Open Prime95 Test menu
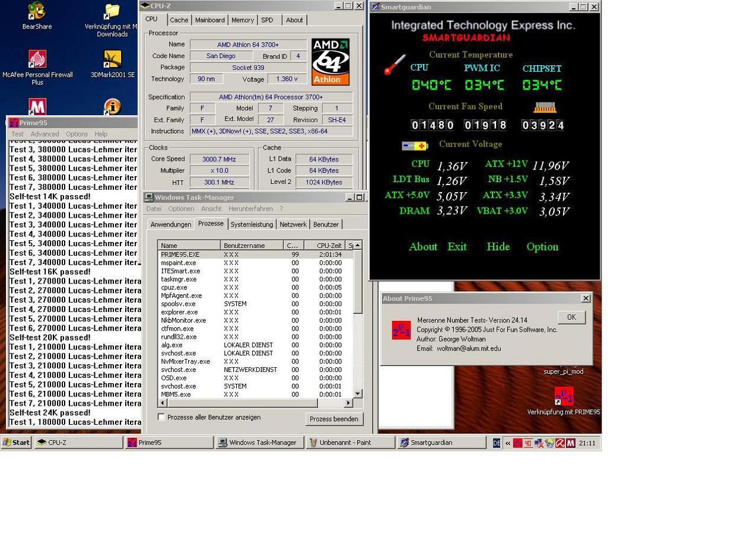747x560 pixels. [17, 134]
